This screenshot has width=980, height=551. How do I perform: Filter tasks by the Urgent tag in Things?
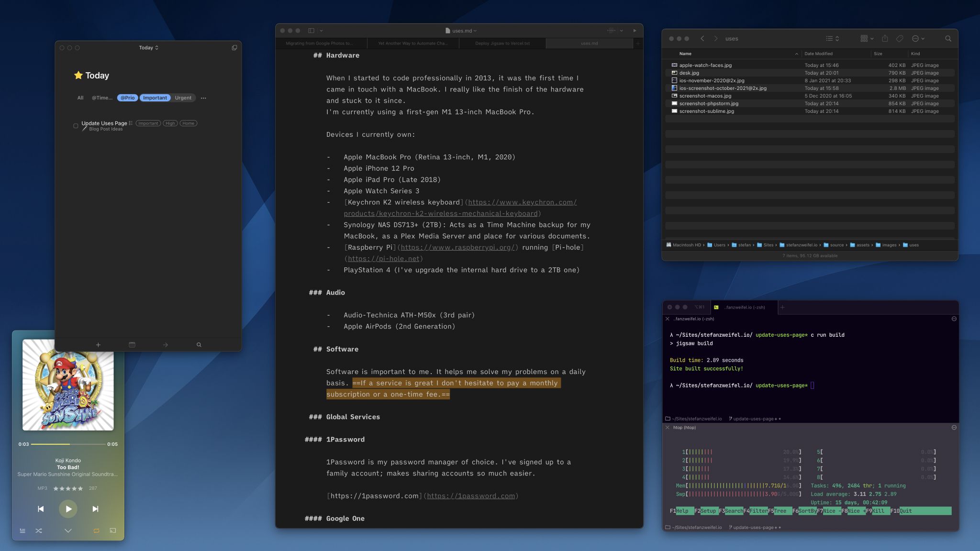184,98
